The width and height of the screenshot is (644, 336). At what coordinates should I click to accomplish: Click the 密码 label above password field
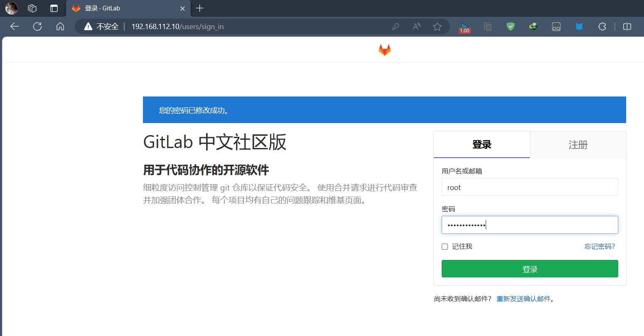448,209
